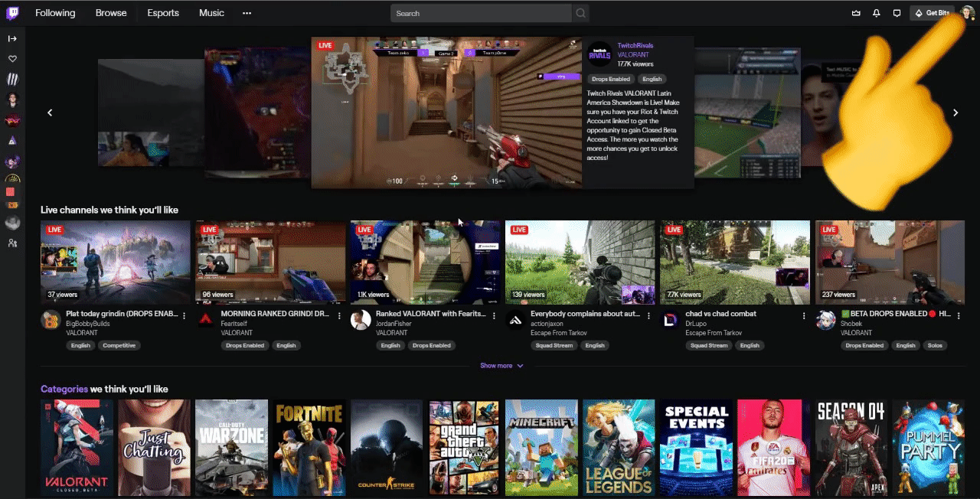The image size is (980, 499).
Task: Select the Minecraft category thumbnail
Action: click(x=541, y=448)
